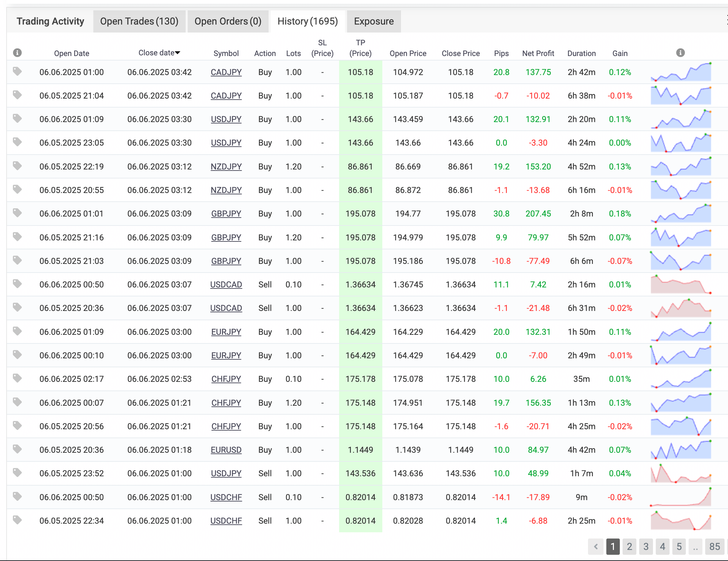
Task: Click the tag icon on the USDCAD 7.42 profit row
Action: (x=17, y=284)
